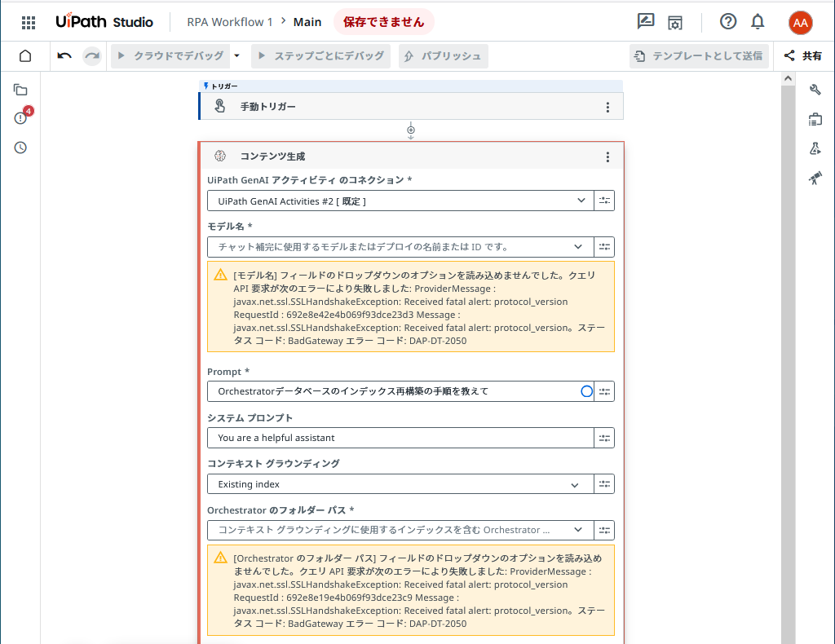
Task: Click パブリッシュ button
Action: [443, 56]
